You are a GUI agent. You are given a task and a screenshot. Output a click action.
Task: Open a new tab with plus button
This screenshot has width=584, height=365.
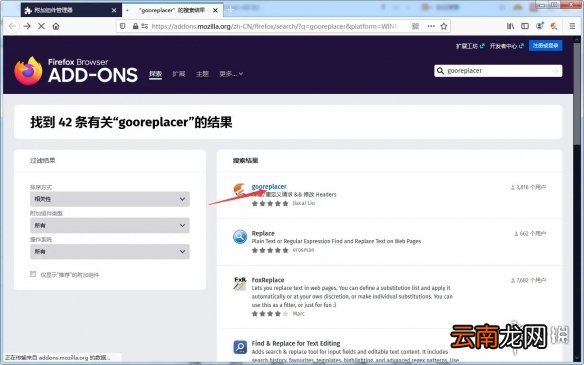pos(231,10)
